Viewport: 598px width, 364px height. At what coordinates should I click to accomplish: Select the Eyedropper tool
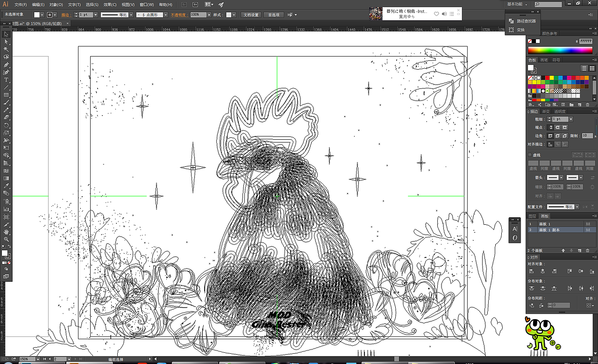(7, 186)
